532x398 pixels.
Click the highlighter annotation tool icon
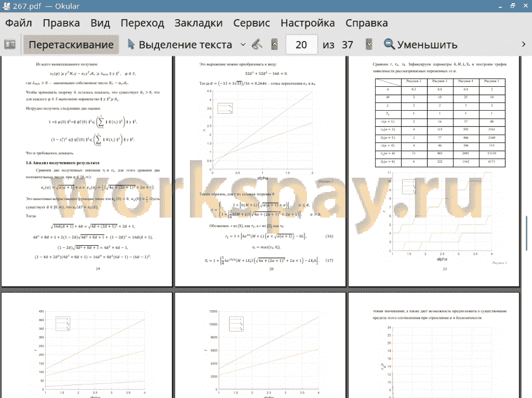click(257, 45)
